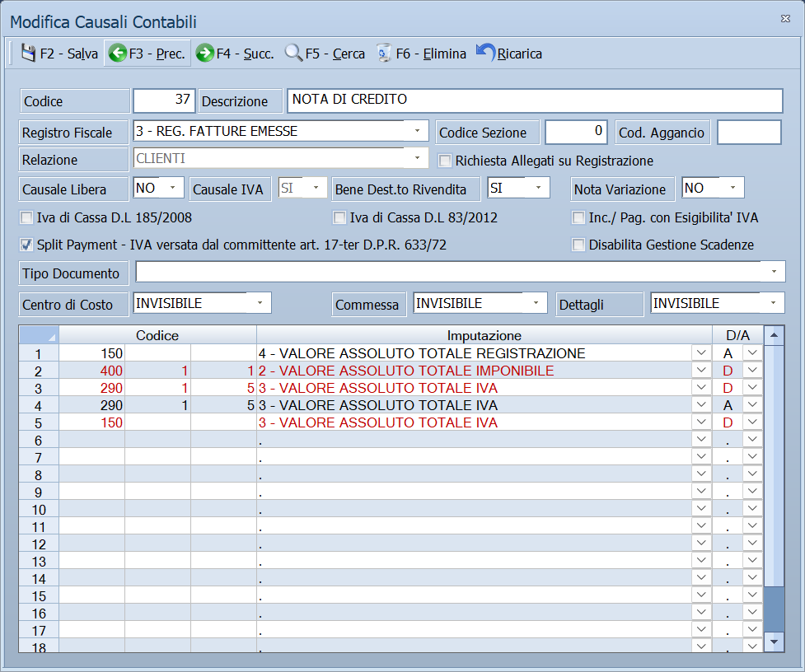Tick Disabilita Gestione Scadenze checkbox

click(x=578, y=245)
